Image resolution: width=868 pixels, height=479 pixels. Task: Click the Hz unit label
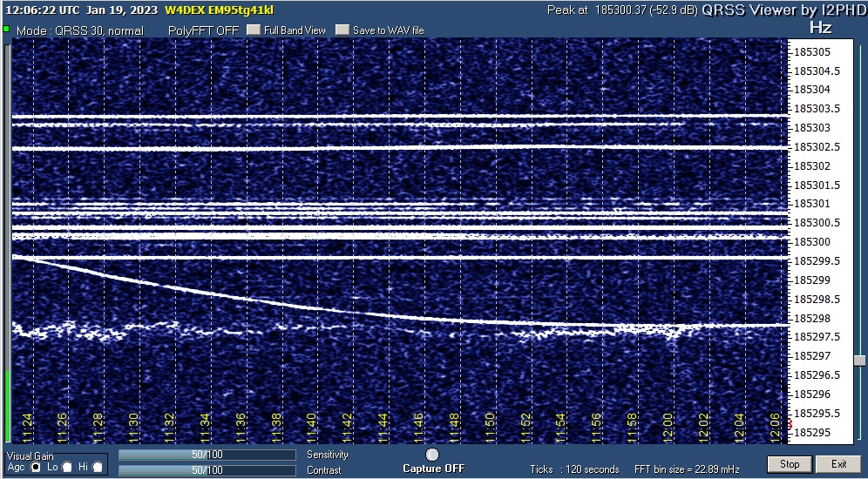pyautogui.click(x=820, y=28)
